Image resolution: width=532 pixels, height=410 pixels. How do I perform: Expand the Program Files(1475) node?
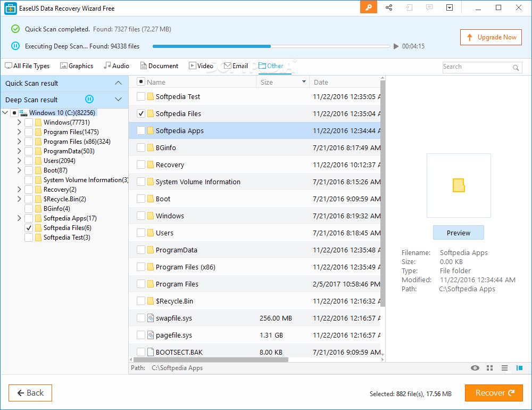19,132
